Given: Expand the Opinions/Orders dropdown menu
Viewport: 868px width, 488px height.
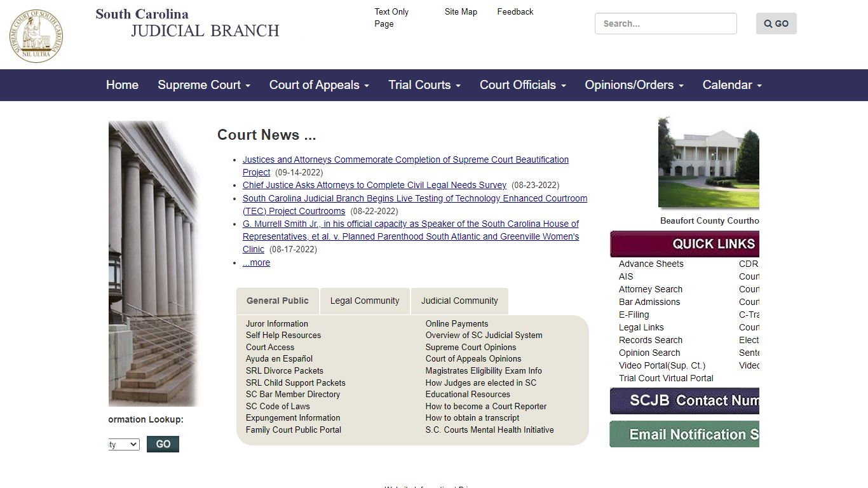Looking at the screenshot, I should click(634, 85).
